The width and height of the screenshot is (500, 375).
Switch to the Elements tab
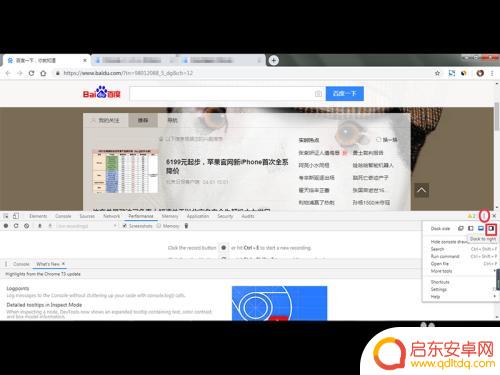coord(38,216)
